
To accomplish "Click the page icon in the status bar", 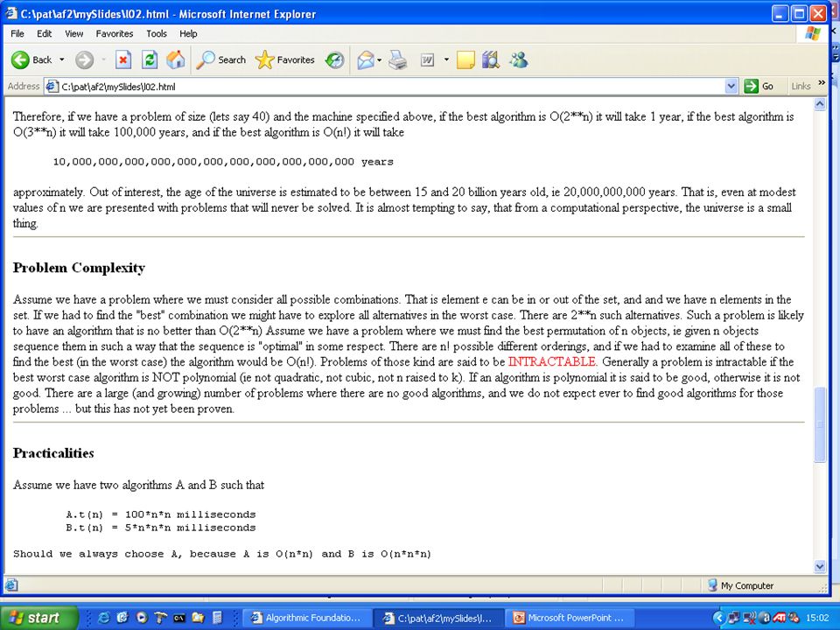I will tap(10, 585).
